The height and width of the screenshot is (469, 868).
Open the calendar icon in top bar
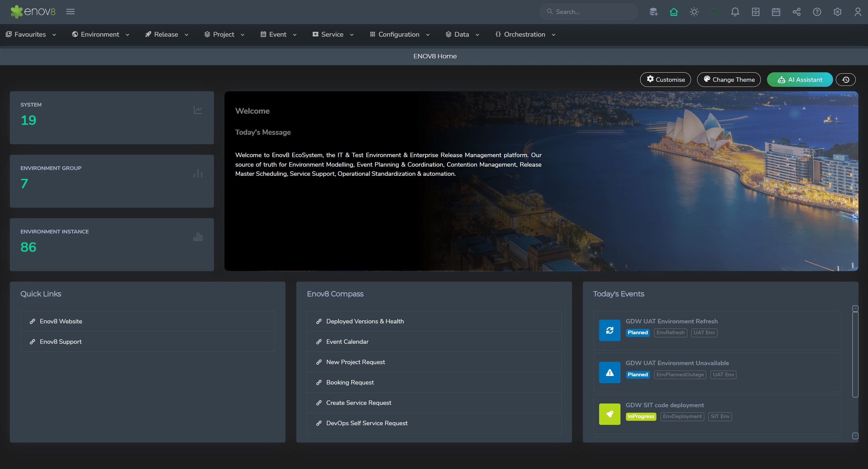[776, 12]
